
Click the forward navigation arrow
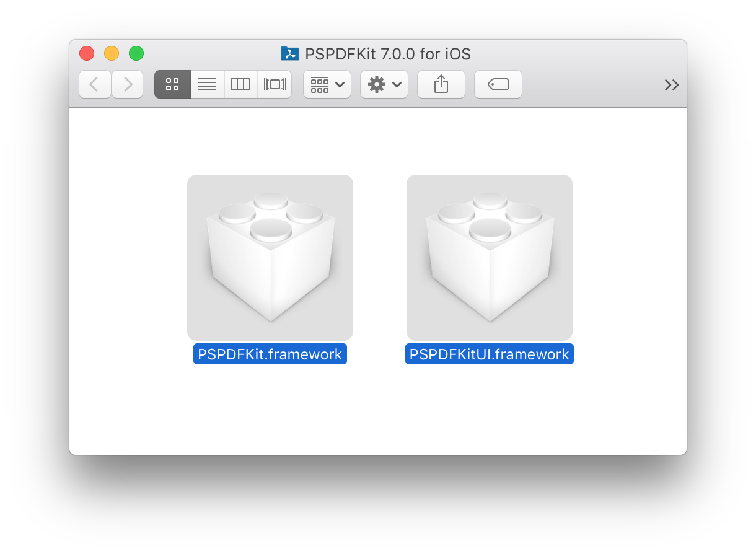(127, 84)
